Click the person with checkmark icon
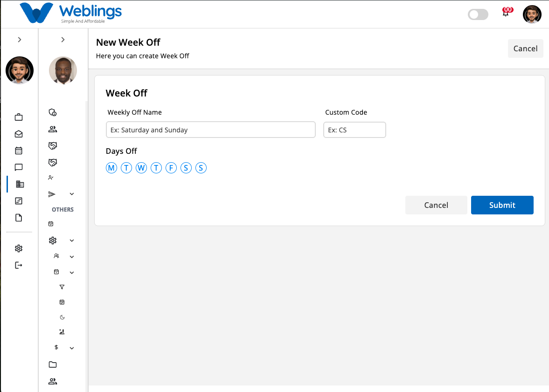The image size is (549, 392). coord(51,178)
